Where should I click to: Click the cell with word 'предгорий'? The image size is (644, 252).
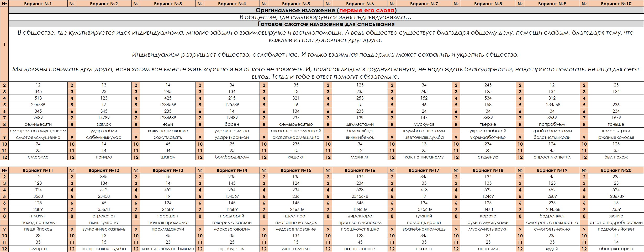point(232,216)
